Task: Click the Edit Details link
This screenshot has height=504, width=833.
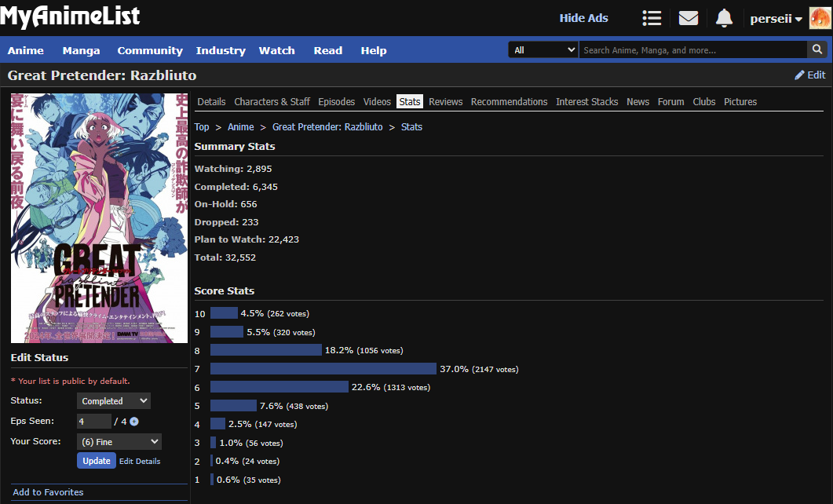Action: [x=140, y=461]
